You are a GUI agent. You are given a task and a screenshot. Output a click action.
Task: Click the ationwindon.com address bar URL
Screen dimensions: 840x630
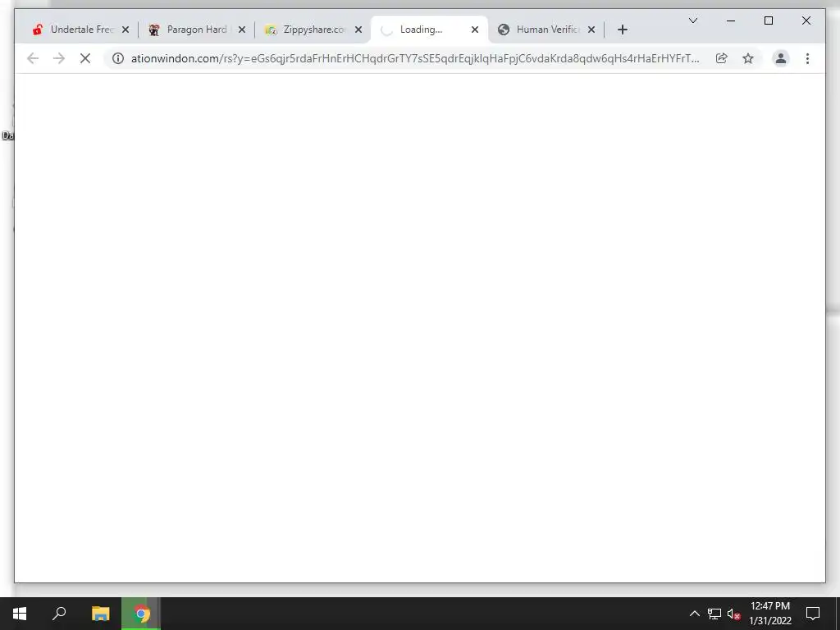414,58
